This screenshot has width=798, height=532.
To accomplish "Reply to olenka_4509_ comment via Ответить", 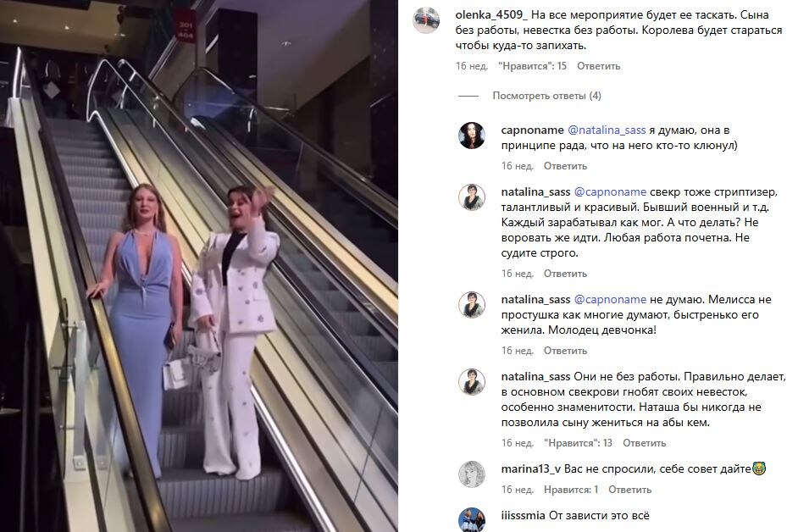I will [x=598, y=66].
